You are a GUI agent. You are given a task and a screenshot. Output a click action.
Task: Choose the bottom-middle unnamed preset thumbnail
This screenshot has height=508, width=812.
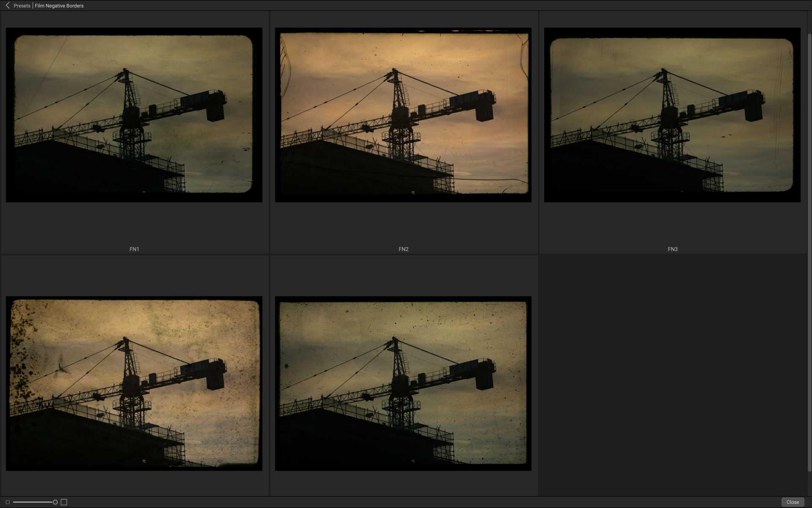tap(403, 383)
